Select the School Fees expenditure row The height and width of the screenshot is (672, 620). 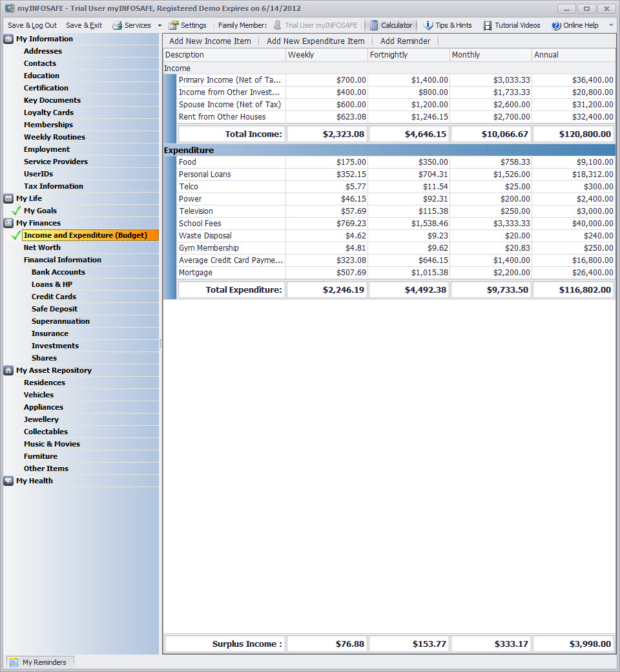click(x=200, y=224)
